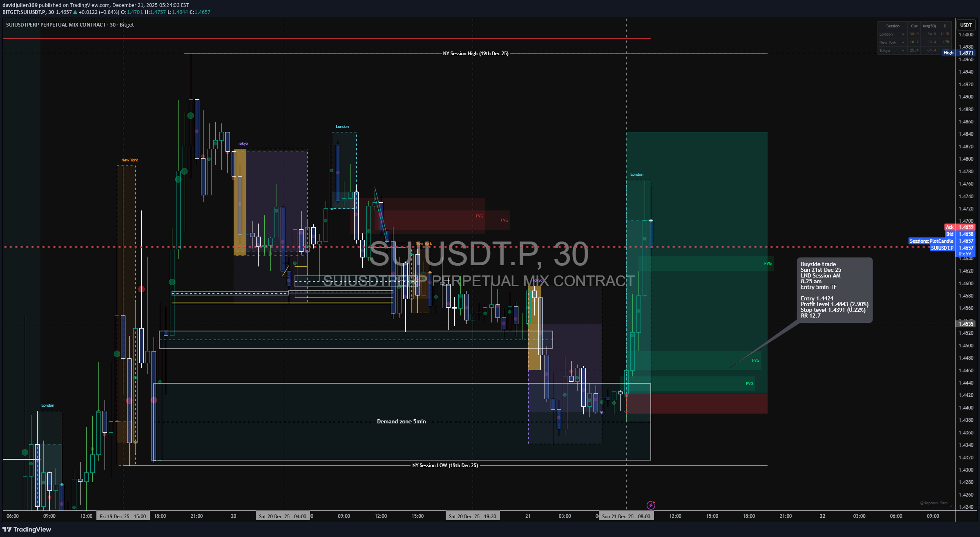Click the Sun 21 Dec '25 08:00 time marker
The image size is (980, 537).
(626, 517)
